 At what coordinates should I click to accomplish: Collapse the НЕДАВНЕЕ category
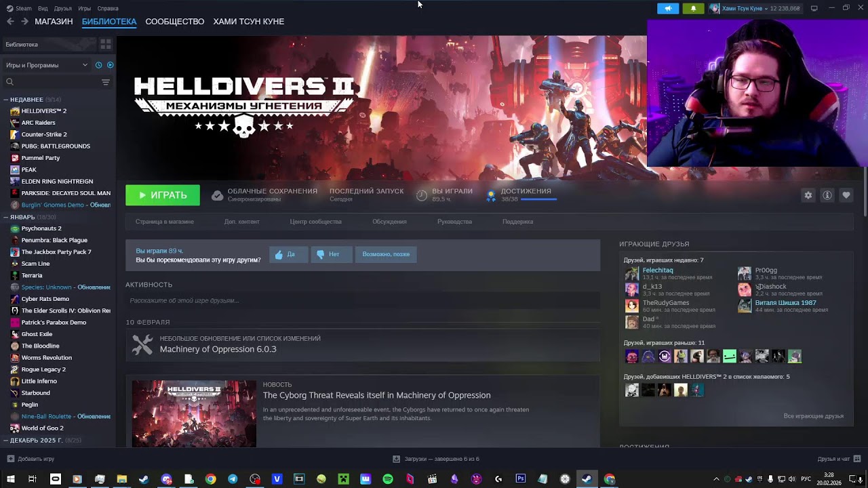coord(7,100)
